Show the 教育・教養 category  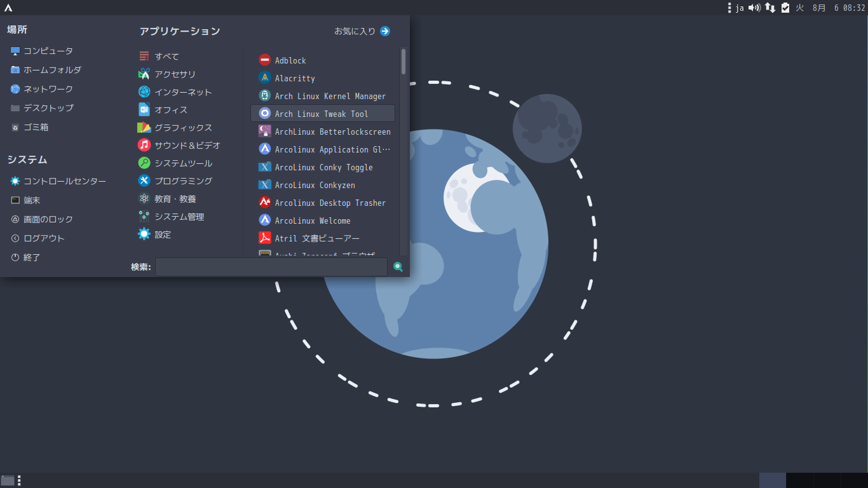coord(167,199)
